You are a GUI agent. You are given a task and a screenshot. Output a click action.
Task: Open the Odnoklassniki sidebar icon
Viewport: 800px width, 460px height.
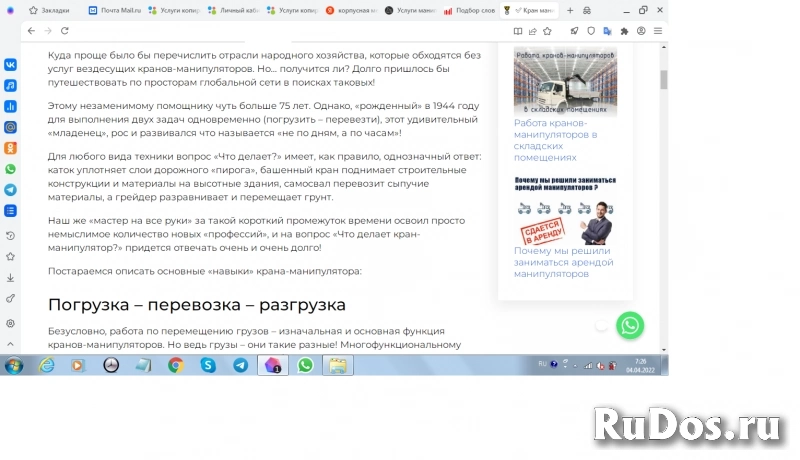pos(10,148)
